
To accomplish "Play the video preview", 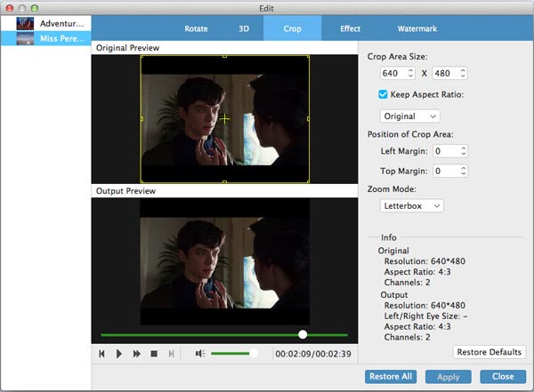I will click(119, 354).
